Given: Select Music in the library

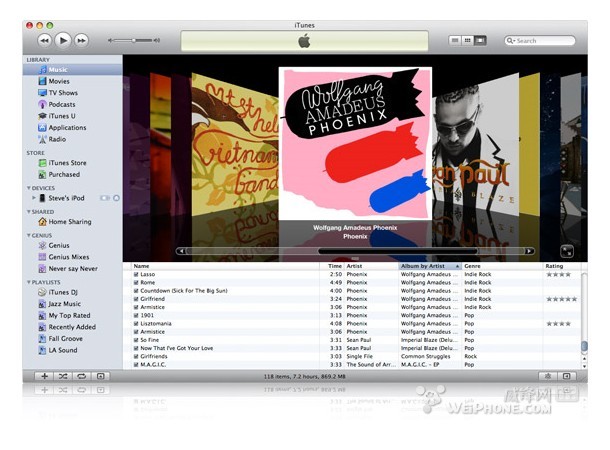Looking at the screenshot, I should pos(73,70).
